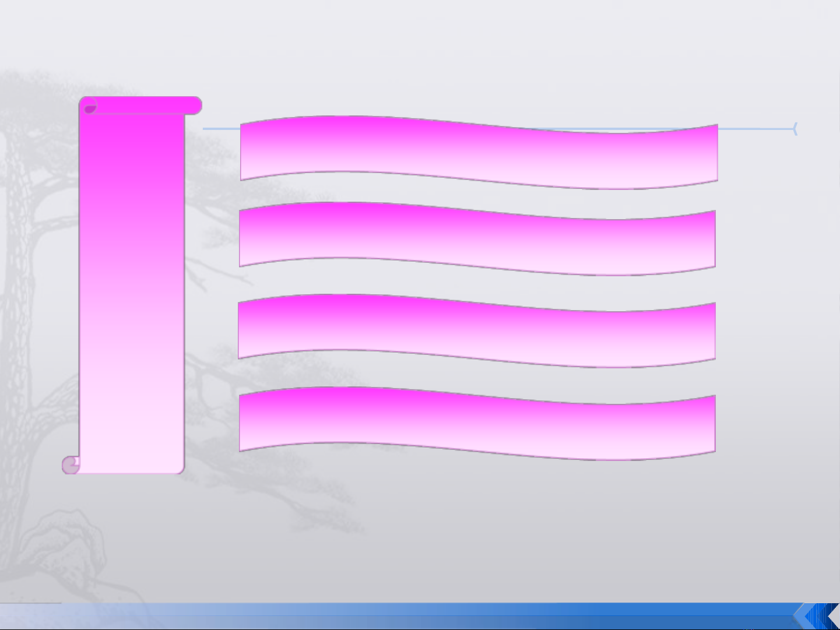Screen dimensions: 840x630
Task: Select the third pink wave banner
Action: pyautogui.click(x=477, y=331)
